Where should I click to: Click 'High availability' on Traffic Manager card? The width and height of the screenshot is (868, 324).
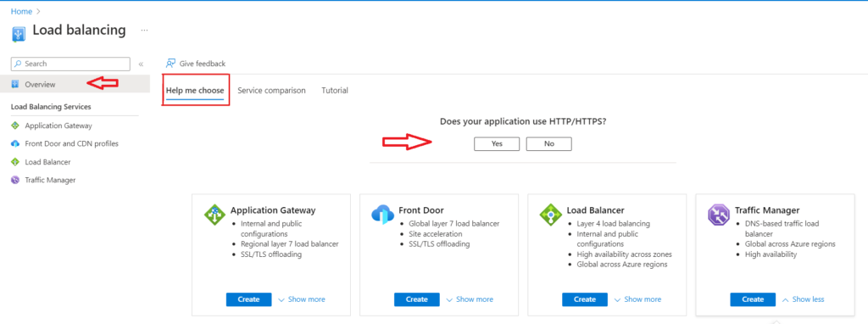(x=771, y=254)
